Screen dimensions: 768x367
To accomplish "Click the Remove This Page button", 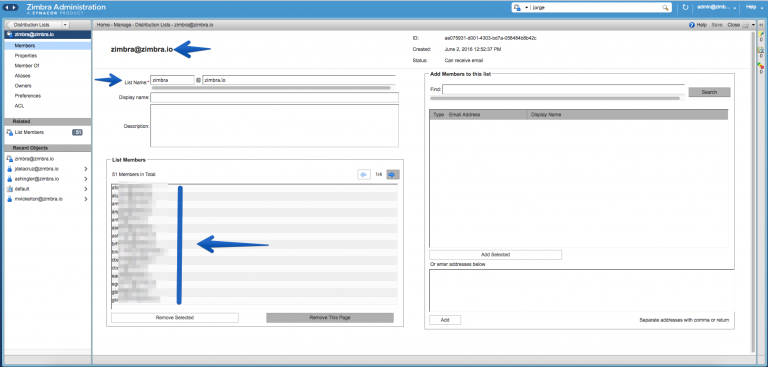I will pyautogui.click(x=330, y=318).
